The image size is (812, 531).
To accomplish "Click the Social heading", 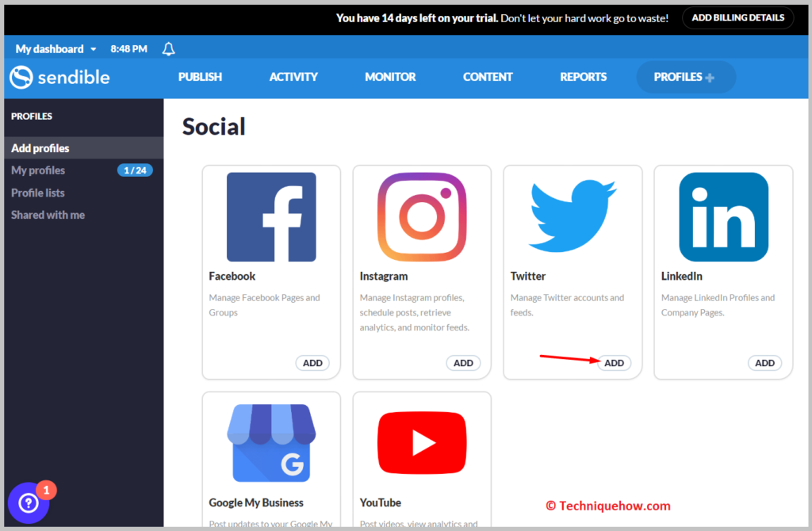I will coord(213,126).
